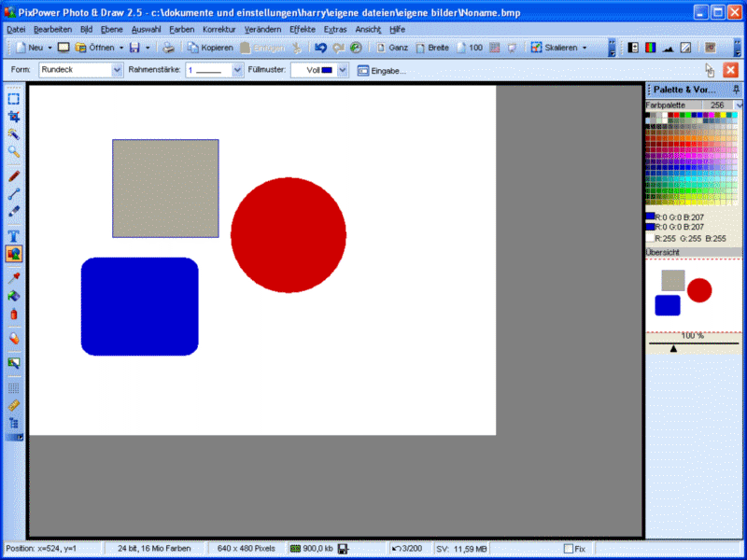
Task: Click the Neu button
Action: 30,48
